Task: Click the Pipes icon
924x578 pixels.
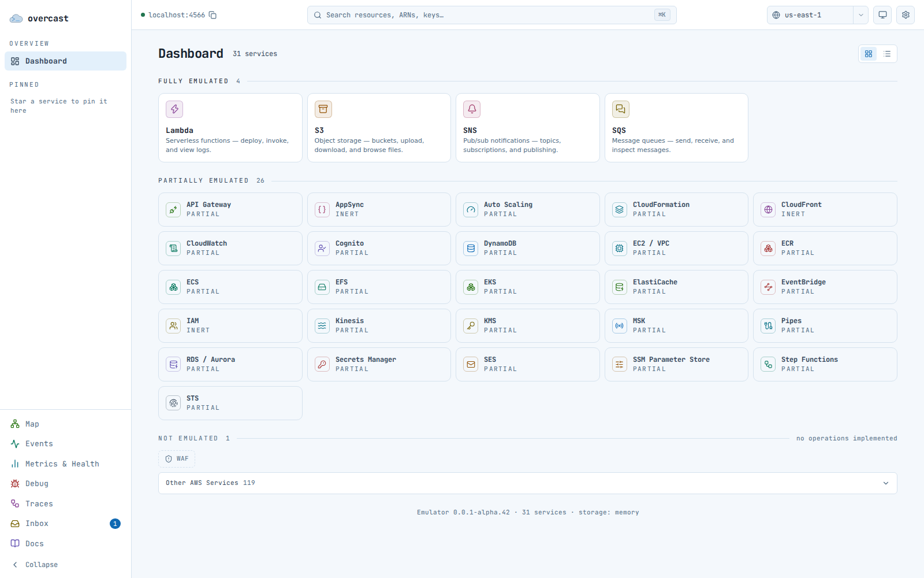Action: point(768,326)
